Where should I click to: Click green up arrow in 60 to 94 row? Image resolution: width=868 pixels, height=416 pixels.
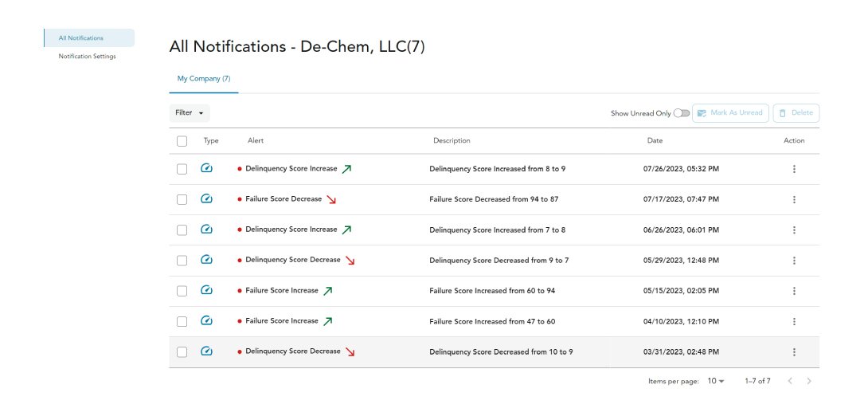328,291
